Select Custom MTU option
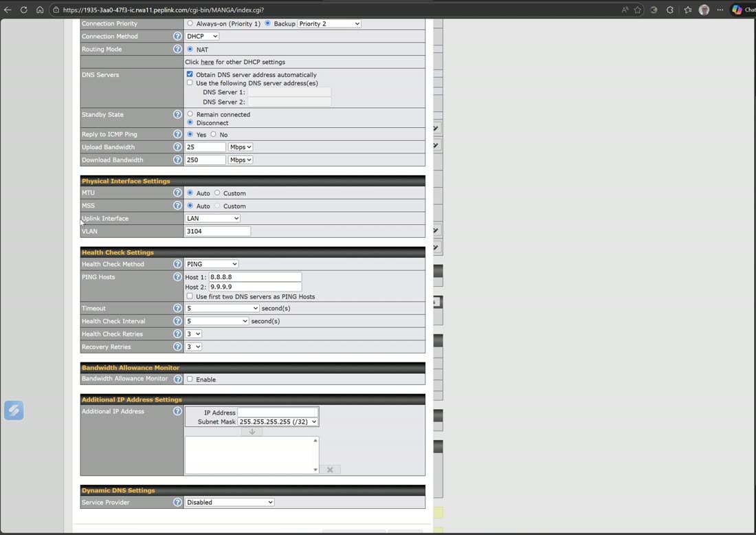The image size is (756, 535). (x=217, y=193)
